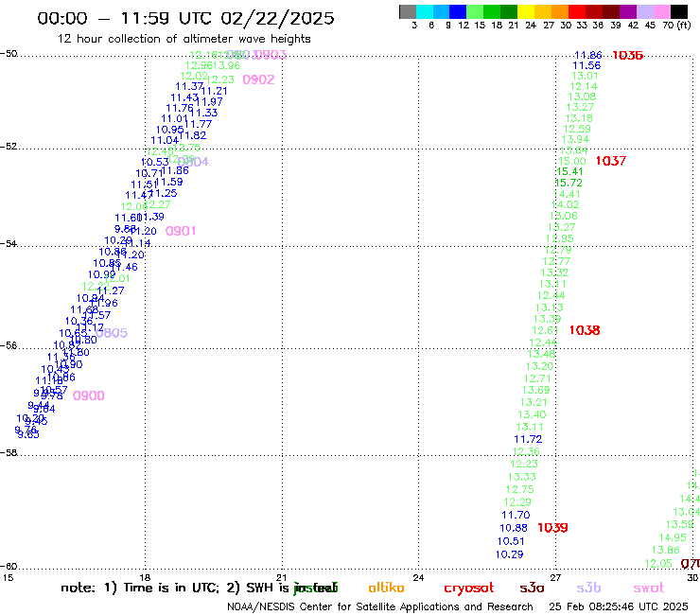Click wave height value '13.33'
Image resolution: width=700 pixels, height=615 pixels.
click(x=522, y=477)
